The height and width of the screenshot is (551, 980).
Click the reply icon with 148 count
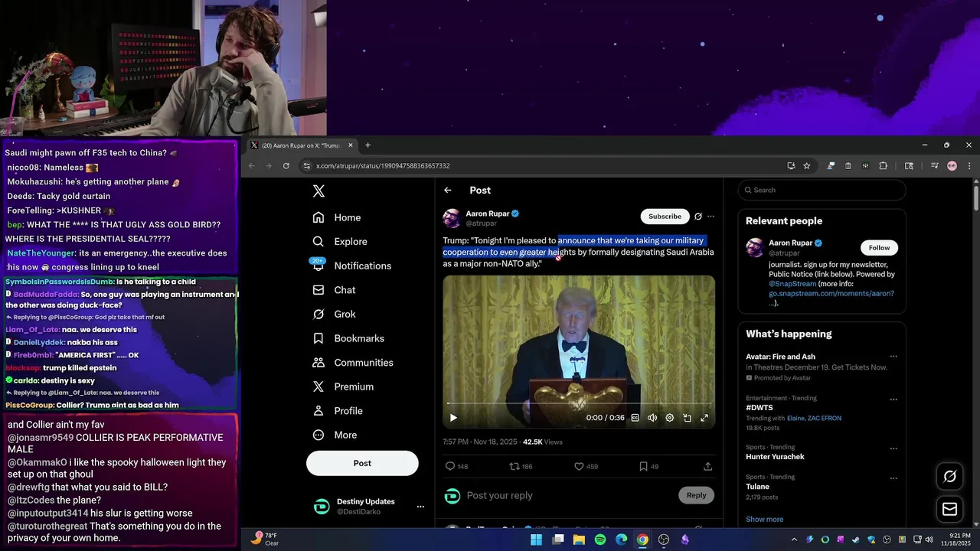[x=456, y=466]
